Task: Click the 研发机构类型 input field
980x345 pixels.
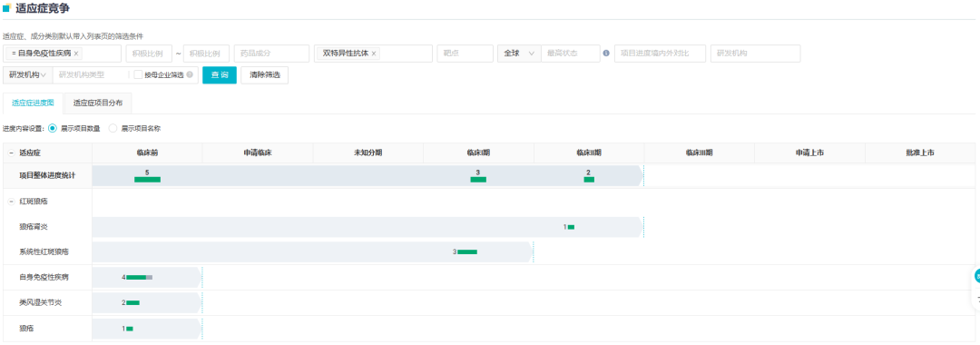Action: tap(92, 75)
